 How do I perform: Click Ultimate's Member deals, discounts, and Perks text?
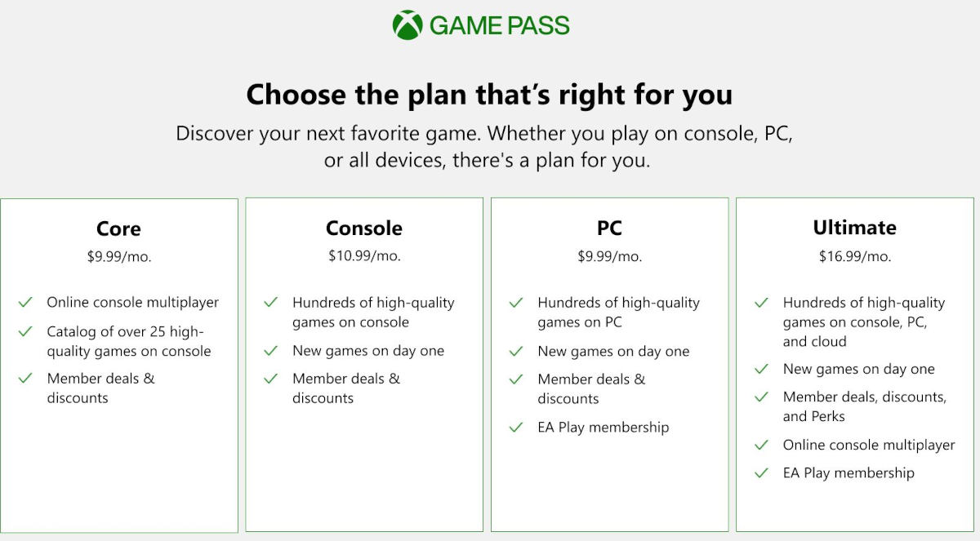tap(864, 406)
